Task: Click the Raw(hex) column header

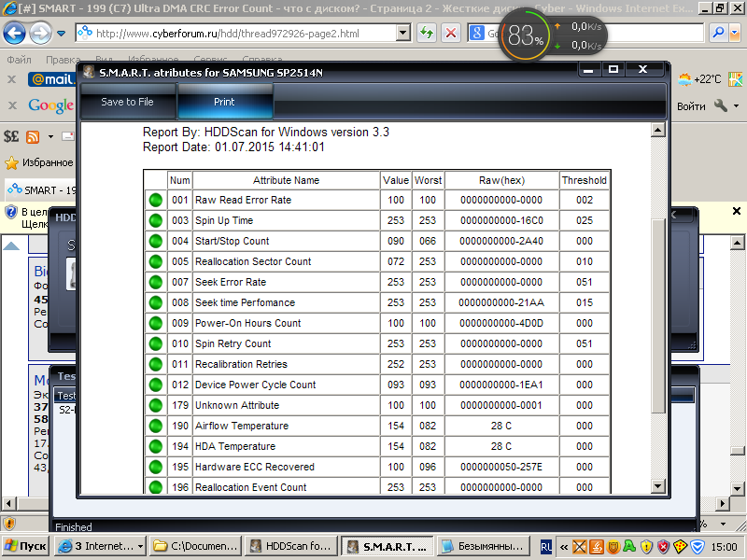Action: coord(501,180)
